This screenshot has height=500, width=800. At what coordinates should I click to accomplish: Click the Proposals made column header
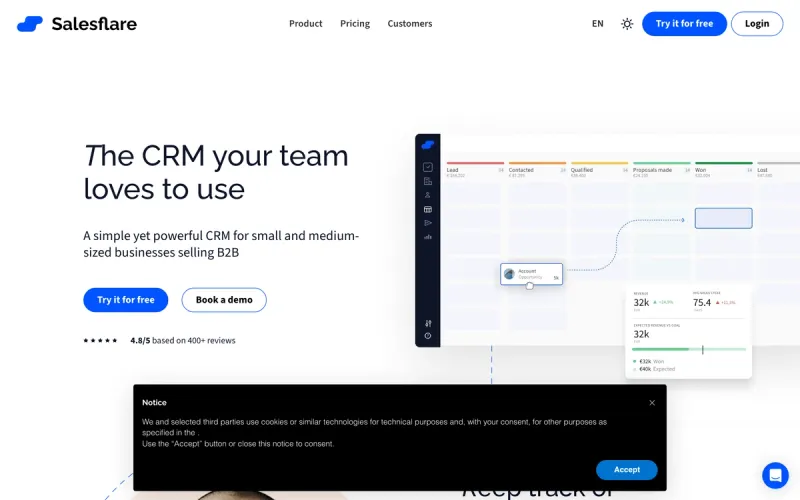click(662, 170)
